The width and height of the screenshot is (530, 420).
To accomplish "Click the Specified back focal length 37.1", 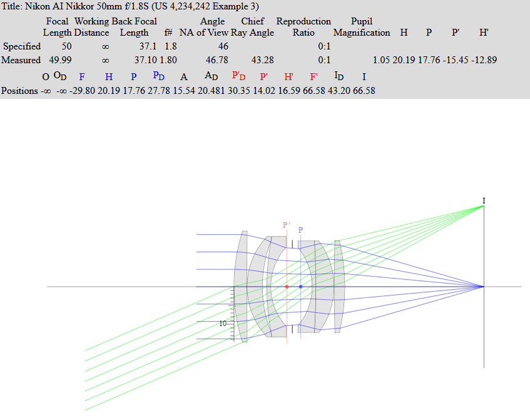I will tap(148, 46).
